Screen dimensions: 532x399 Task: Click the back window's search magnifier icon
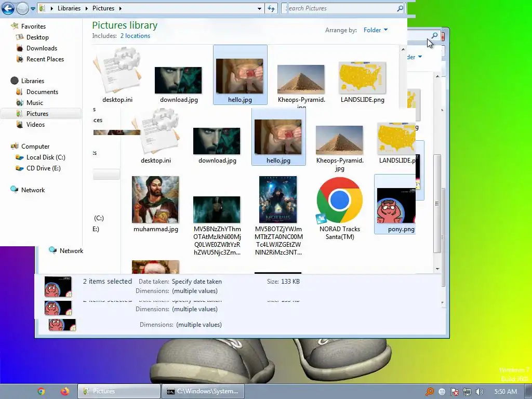tap(434, 35)
